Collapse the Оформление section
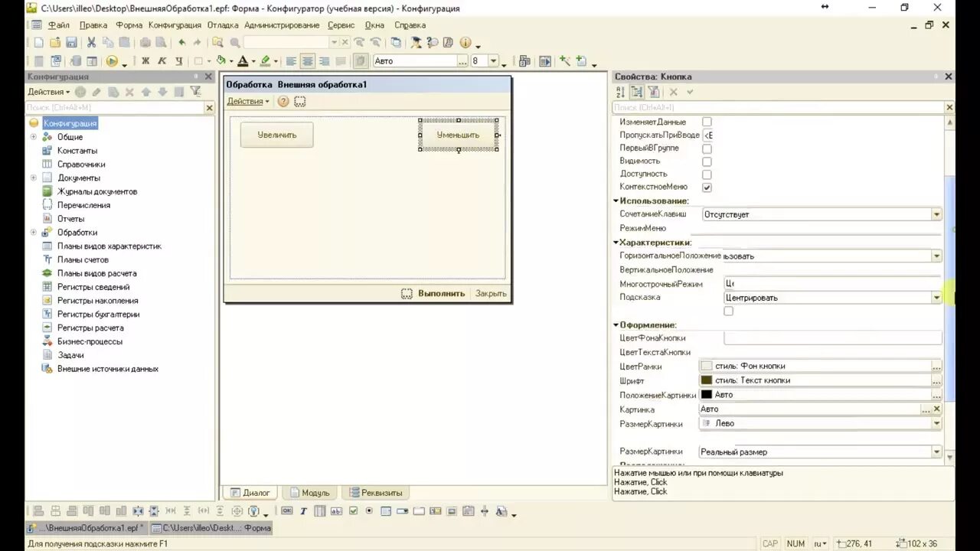The height and width of the screenshot is (551, 980). pyautogui.click(x=616, y=325)
